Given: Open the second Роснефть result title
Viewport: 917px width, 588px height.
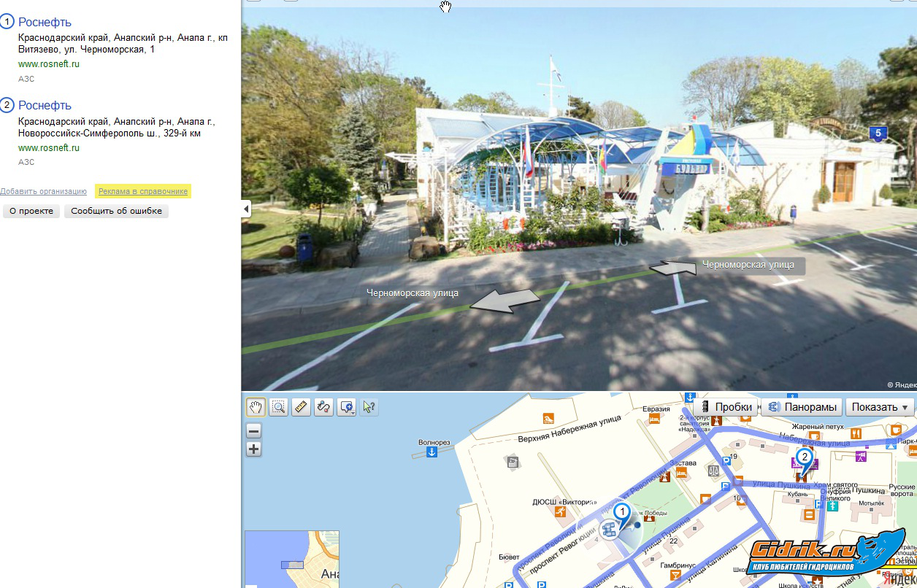Looking at the screenshot, I should coord(45,105).
